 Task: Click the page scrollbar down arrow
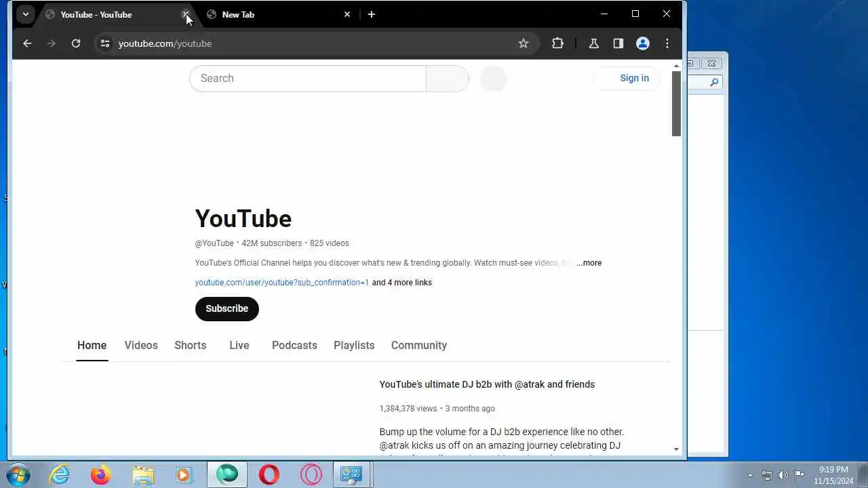pos(676,449)
